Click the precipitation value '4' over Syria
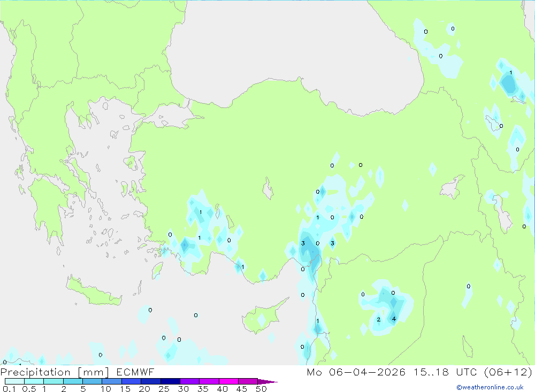This screenshot has height=392, width=535. tap(394, 319)
